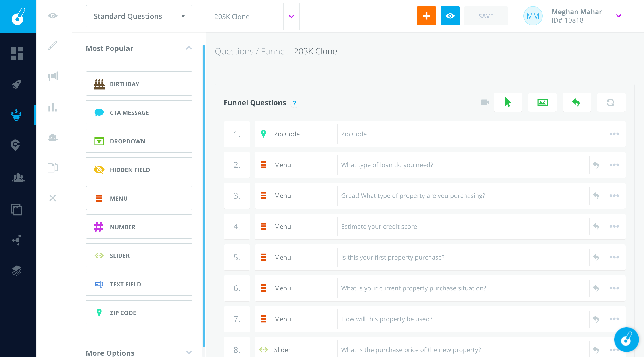The height and width of the screenshot is (357, 644).
Task: Click the blue question mark help icon
Action: click(295, 103)
